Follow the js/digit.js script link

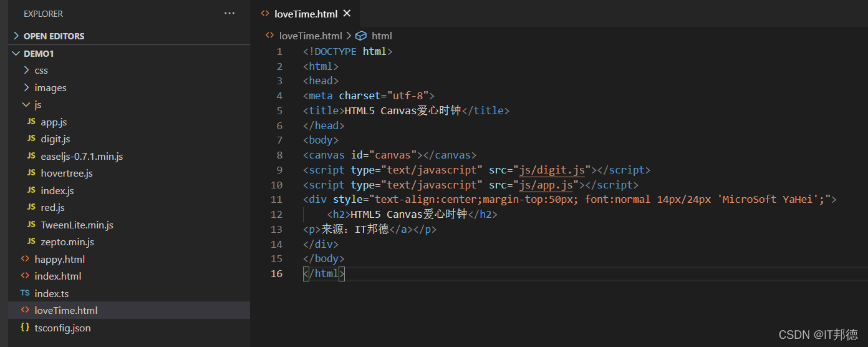552,170
